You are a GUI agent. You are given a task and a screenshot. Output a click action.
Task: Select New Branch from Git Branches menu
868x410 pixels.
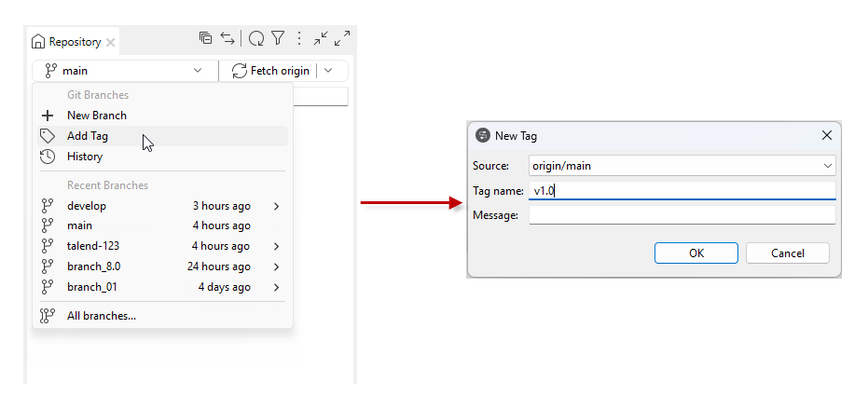point(97,116)
